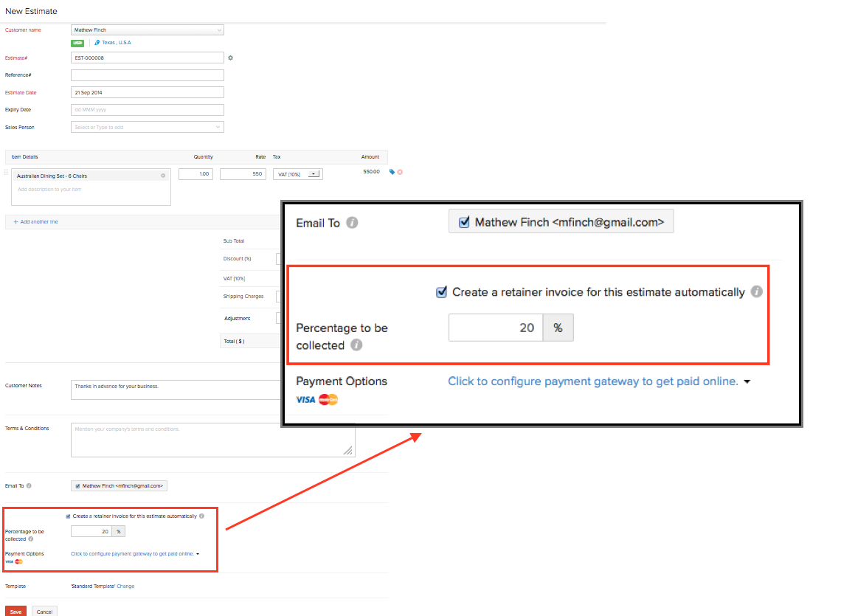Click the Add description to your item area
Viewport: 841px width, 616px height.
(x=91, y=193)
